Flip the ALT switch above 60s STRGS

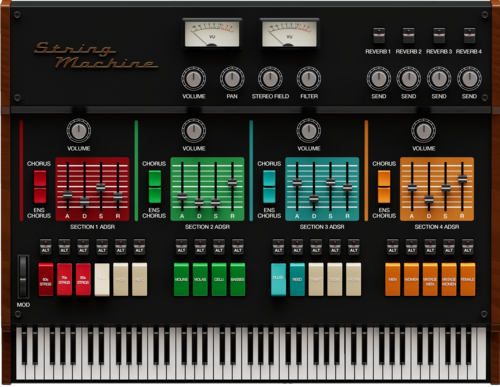coord(46,247)
